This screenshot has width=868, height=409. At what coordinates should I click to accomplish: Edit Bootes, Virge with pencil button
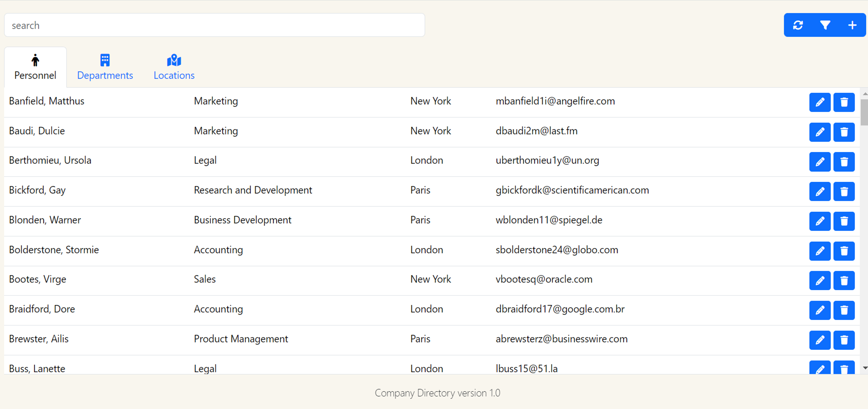(819, 281)
